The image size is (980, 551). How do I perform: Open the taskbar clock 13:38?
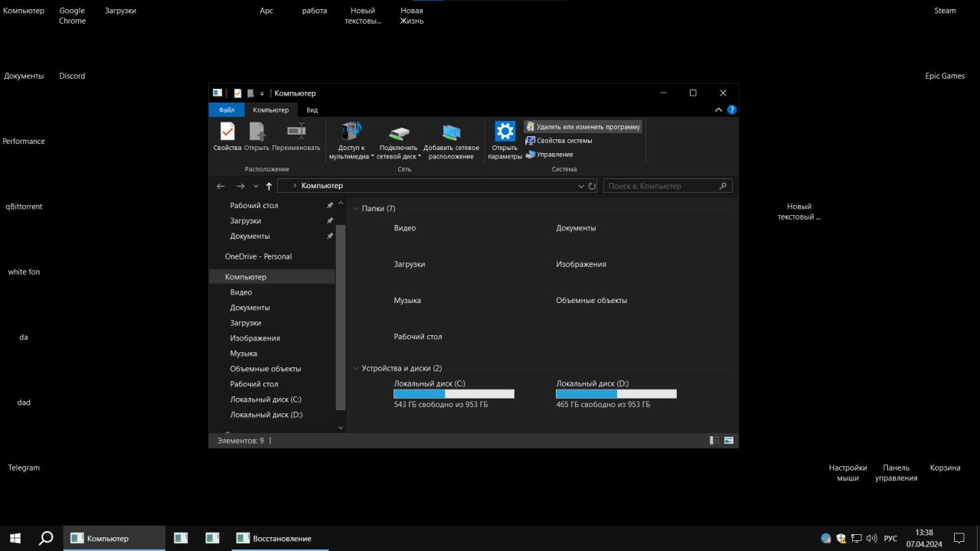pos(924,538)
